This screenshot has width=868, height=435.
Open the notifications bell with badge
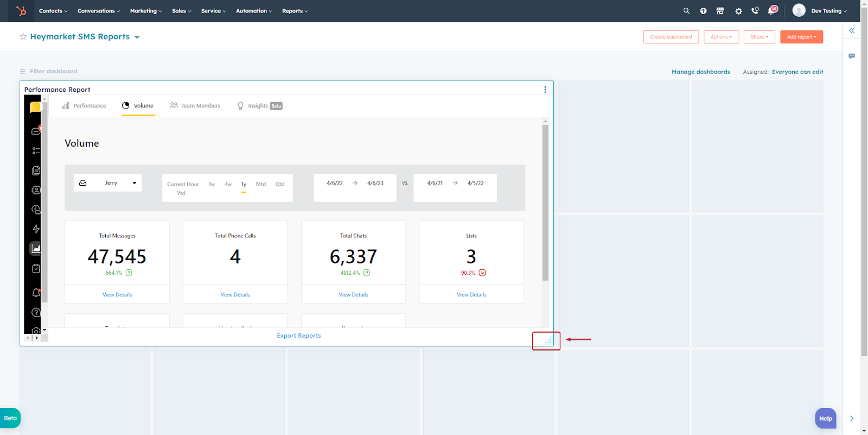[772, 10]
